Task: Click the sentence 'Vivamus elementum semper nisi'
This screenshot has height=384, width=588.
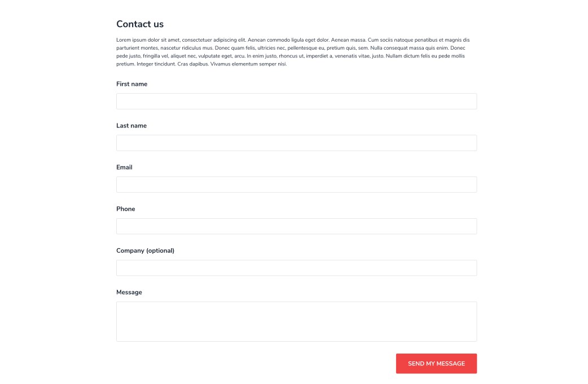Action: coord(248,64)
